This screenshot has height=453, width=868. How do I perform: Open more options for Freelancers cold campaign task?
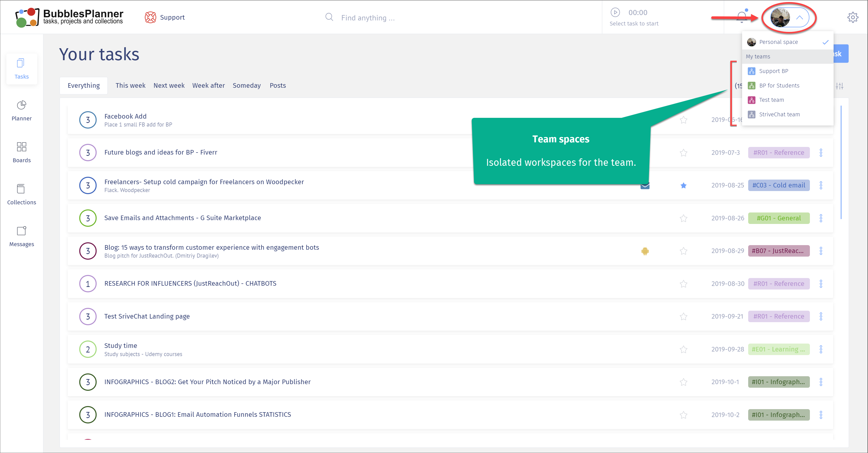(821, 185)
